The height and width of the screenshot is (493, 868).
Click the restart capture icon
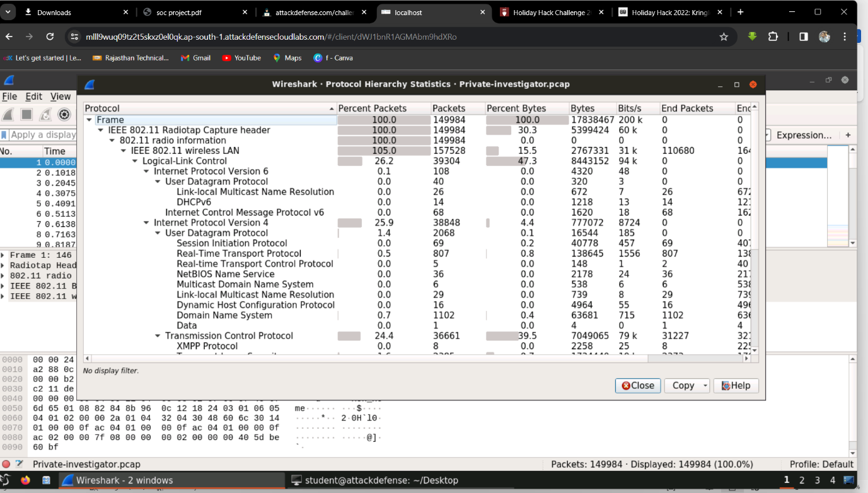click(45, 114)
